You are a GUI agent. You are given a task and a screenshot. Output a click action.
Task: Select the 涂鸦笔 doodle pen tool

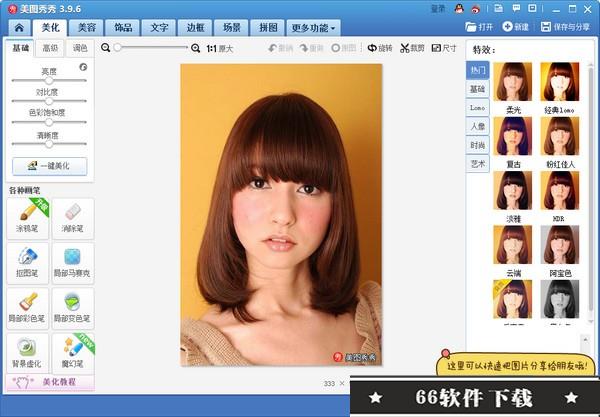[28, 219]
